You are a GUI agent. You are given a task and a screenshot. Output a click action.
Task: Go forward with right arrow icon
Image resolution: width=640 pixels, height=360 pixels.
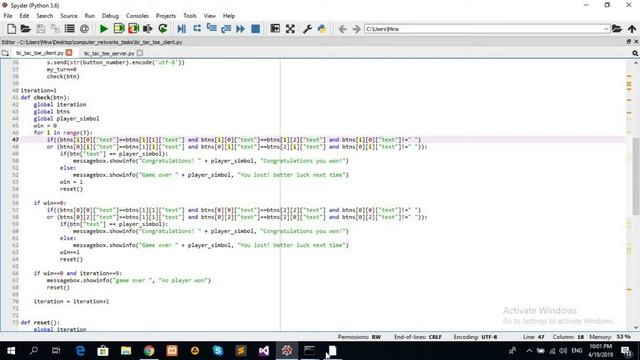(356, 29)
